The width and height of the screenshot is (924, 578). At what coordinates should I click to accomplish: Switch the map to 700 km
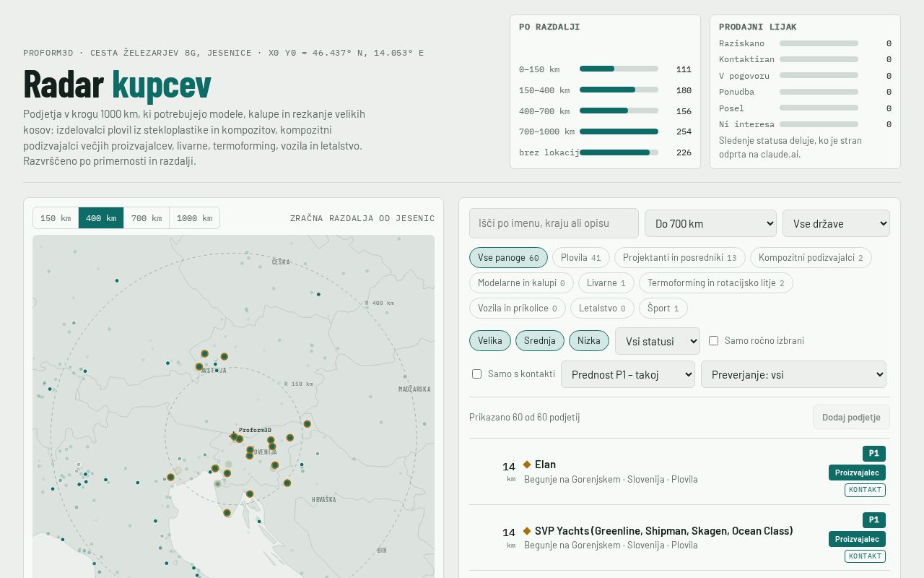point(147,218)
